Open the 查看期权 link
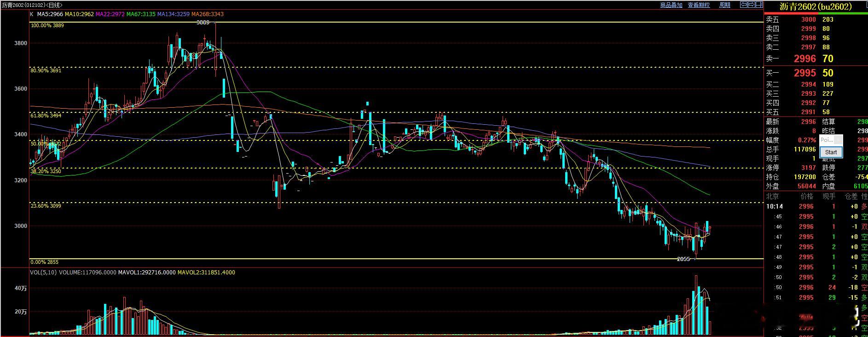The width and height of the screenshot is (868, 337). (699, 5)
